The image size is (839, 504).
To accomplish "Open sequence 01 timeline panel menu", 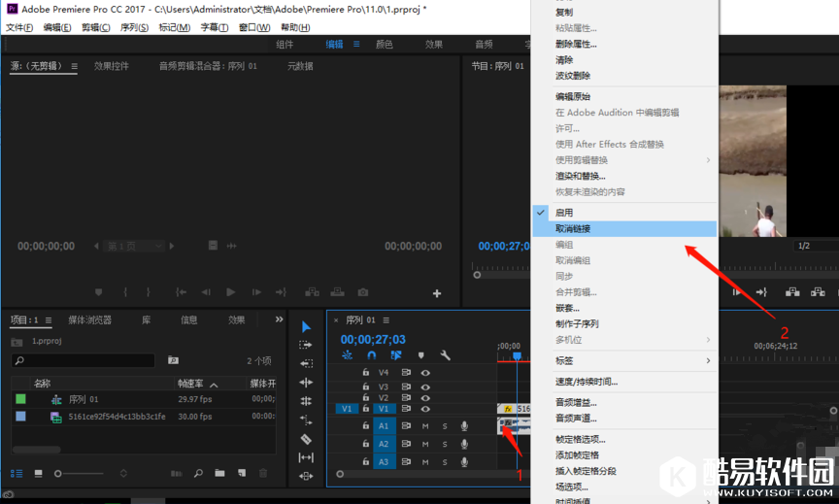I will 386,319.
